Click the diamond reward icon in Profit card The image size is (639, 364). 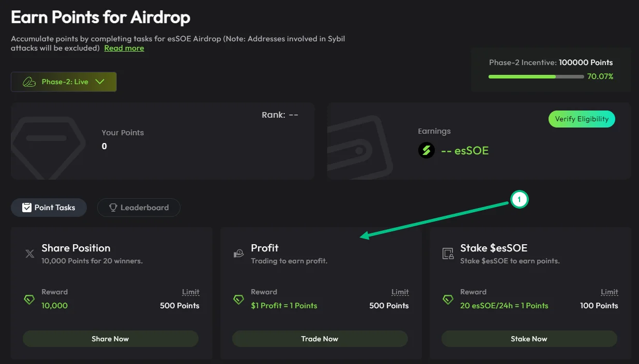pyautogui.click(x=239, y=299)
